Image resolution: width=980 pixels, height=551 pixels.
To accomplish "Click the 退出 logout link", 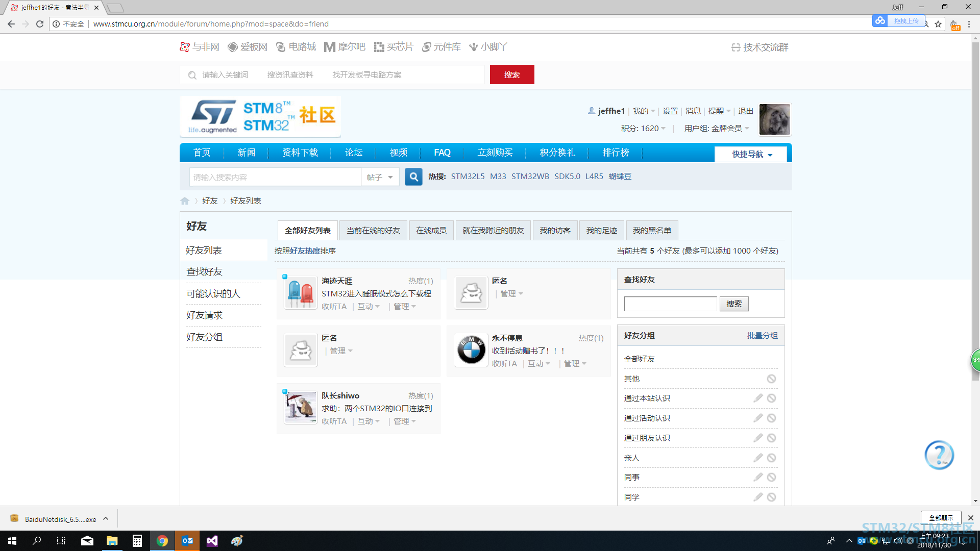I will 746,111.
